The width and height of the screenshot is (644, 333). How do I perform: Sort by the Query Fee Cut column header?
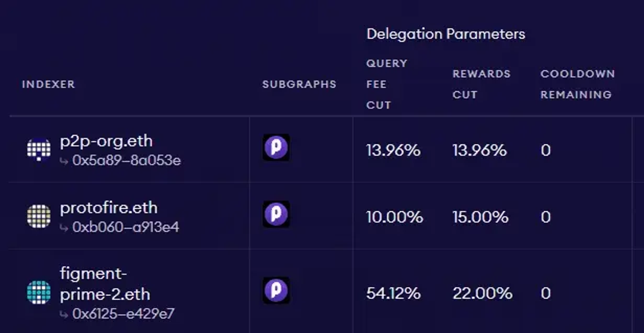pyautogui.click(x=387, y=84)
